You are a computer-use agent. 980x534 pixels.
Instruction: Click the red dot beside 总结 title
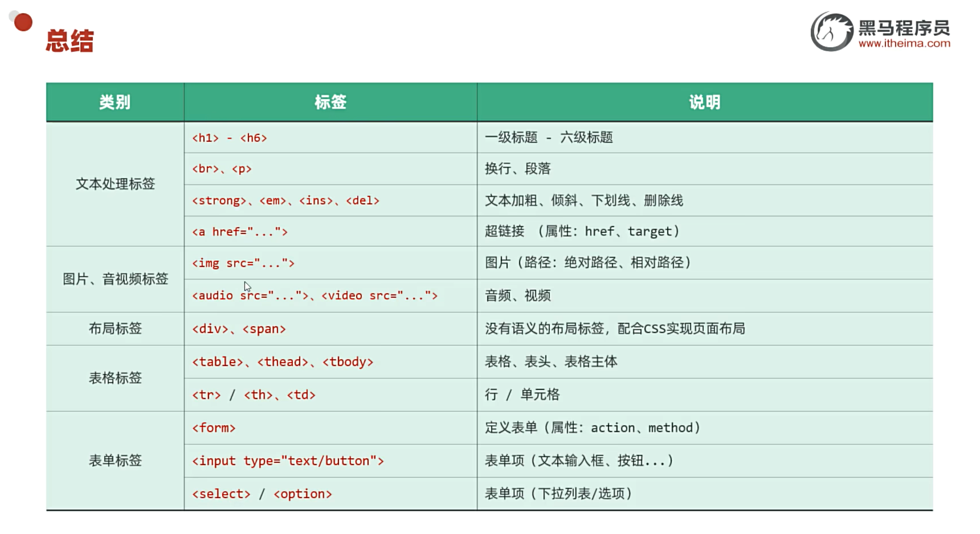tap(23, 22)
